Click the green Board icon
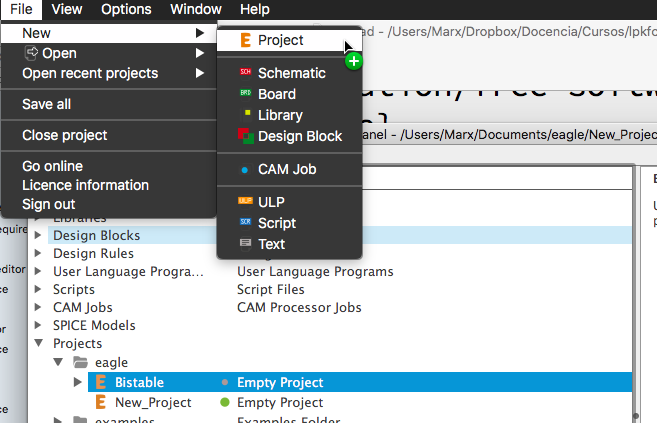 [x=245, y=94]
